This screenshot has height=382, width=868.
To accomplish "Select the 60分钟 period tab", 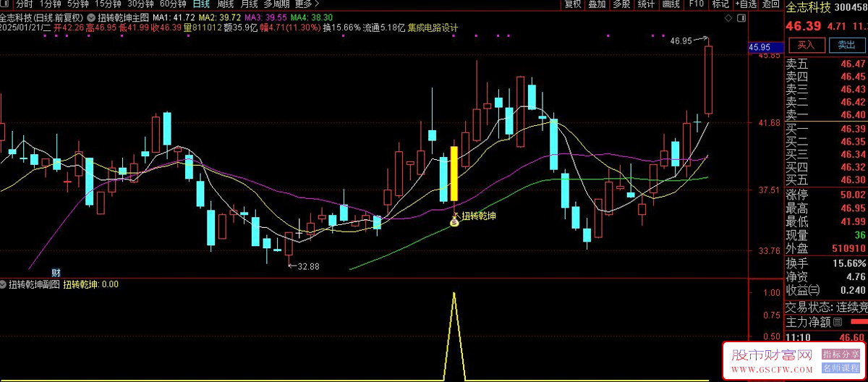I will [x=173, y=4].
